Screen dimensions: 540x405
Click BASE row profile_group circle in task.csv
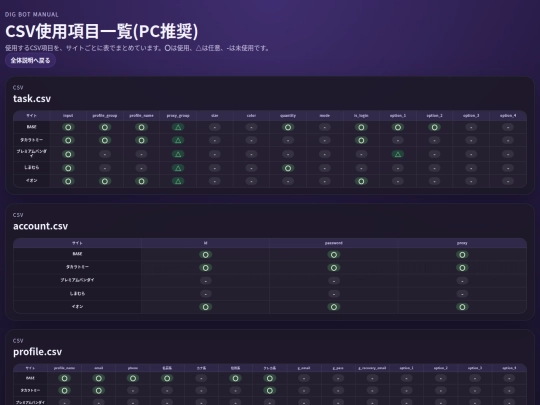point(105,127)
